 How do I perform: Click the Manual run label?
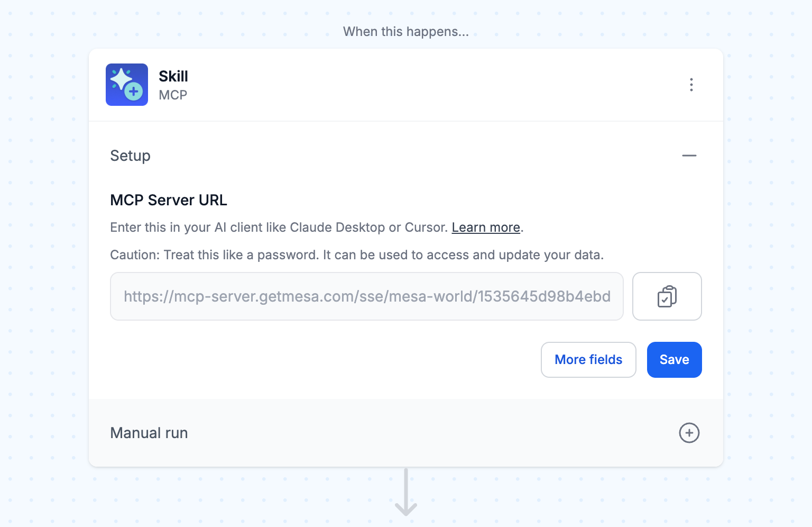click(149, 433)
